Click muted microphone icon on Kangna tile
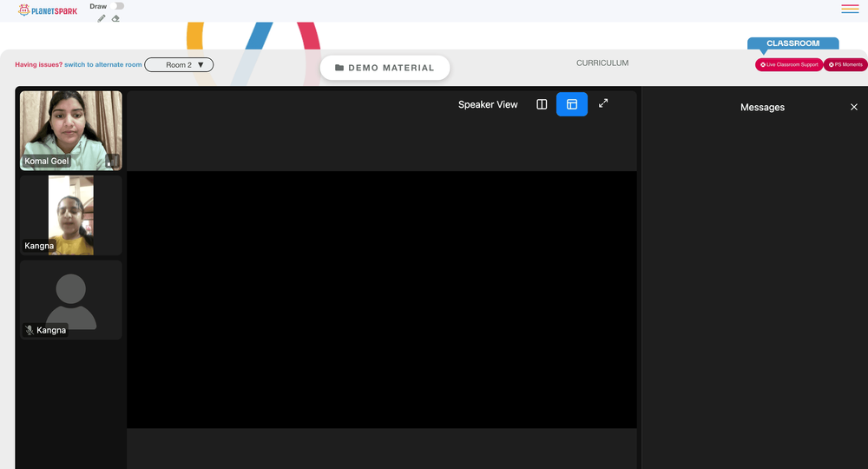Screen dimensions: 868x469 pyautogui.click(x=30, y=330)
